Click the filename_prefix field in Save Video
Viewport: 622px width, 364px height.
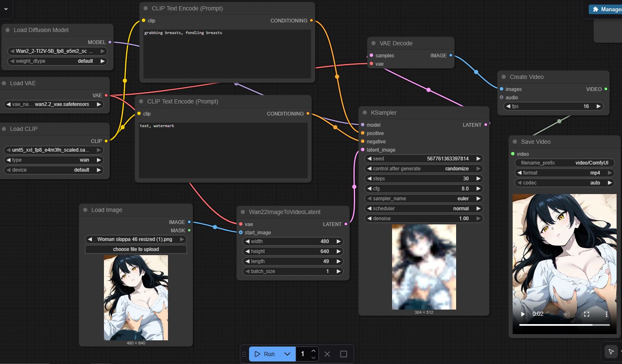click(x=565, y=163)
